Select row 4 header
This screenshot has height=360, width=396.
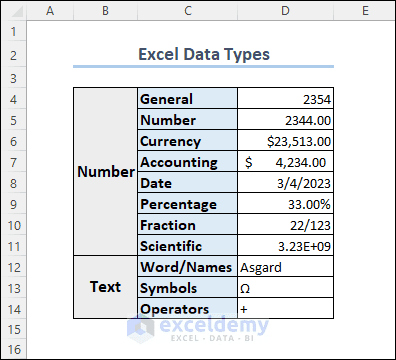point(13,99)
